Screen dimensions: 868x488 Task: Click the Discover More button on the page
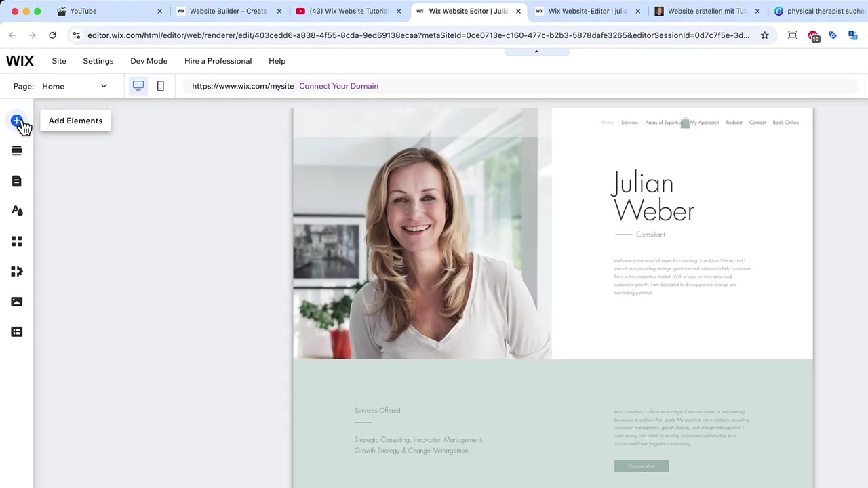(x=642, y=466)
